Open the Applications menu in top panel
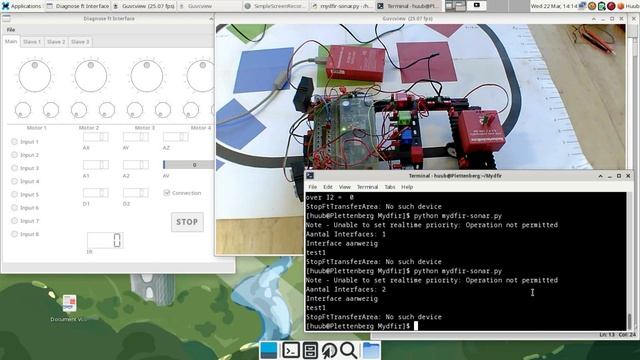The height and width of the screenshot is (360, 640). tap(21, 6)
